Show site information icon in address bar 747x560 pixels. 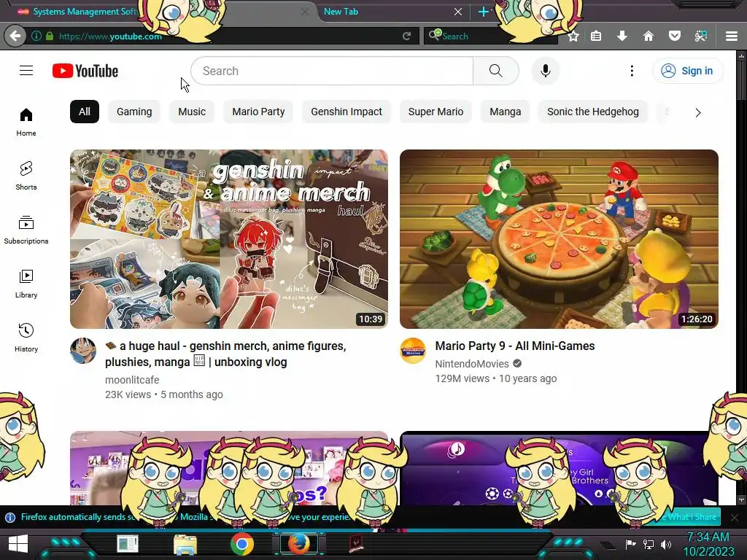[36, 36]
